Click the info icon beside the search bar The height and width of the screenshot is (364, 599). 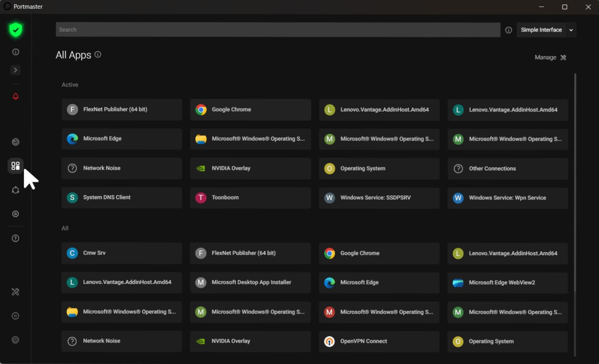click(x=509, y=30)
